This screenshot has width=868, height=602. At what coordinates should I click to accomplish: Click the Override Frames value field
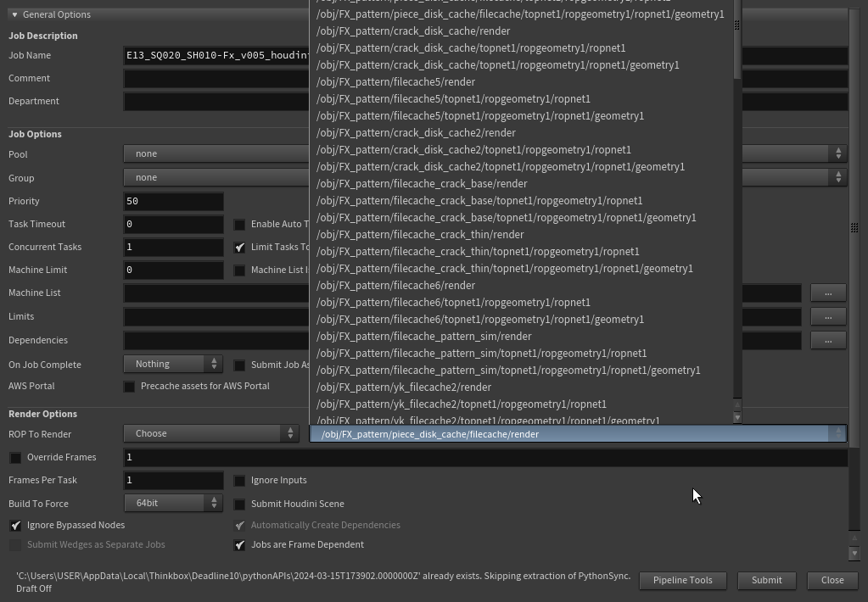coord(485,458)
